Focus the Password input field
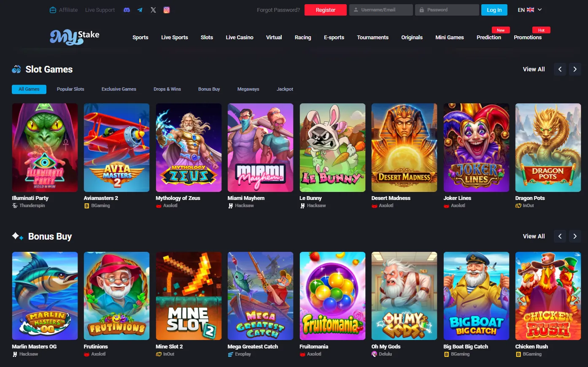This screenshot has height=367, width=588. click(447, 10)
